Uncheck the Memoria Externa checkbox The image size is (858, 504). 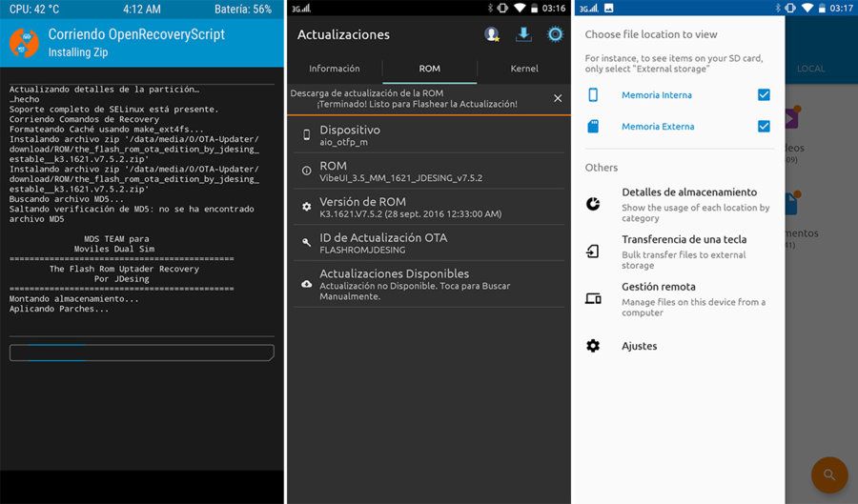(764, 127)
